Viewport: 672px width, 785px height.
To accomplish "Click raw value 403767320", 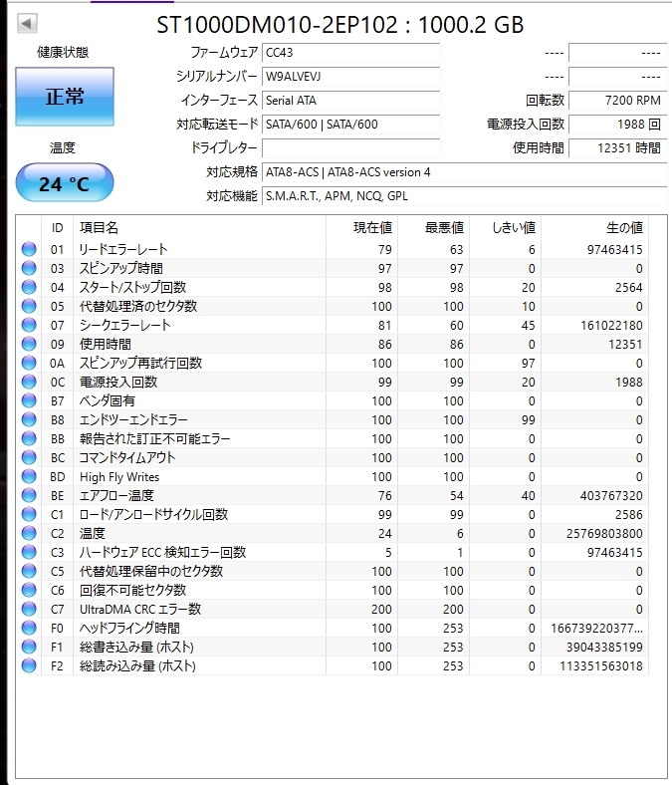I will click(x=611, y=496).
